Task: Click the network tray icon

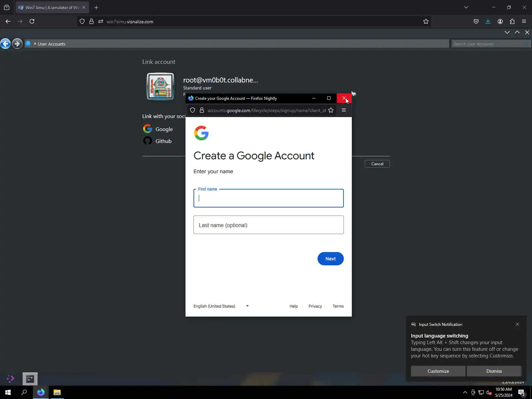Action: tap(481, 393)
